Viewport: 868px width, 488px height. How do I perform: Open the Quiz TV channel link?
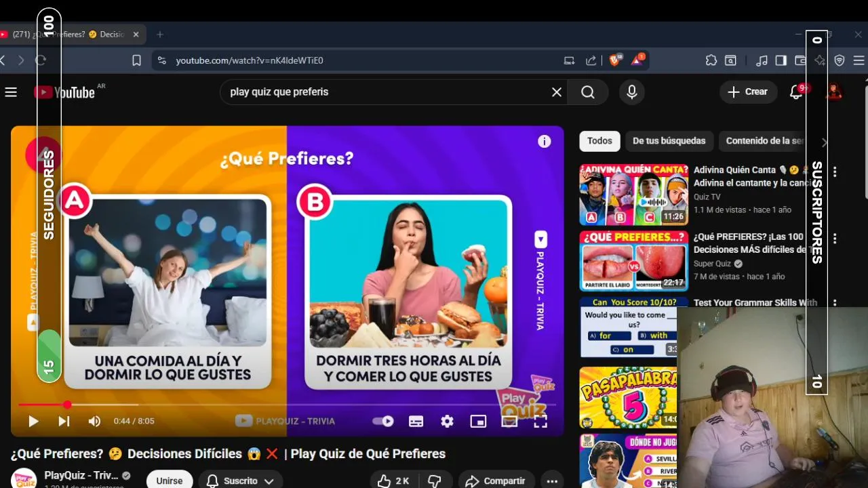pyautogui.click(x=707, y=197)
